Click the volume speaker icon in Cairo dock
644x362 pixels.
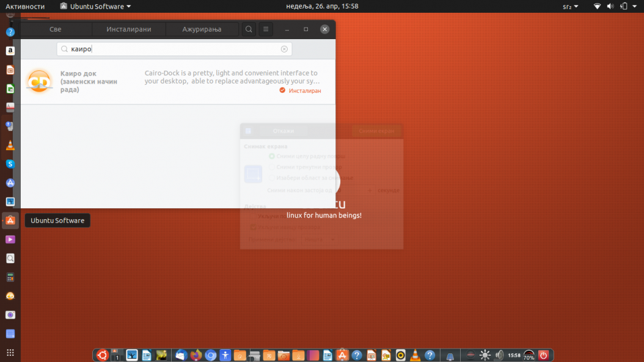[x=499, y=355]
